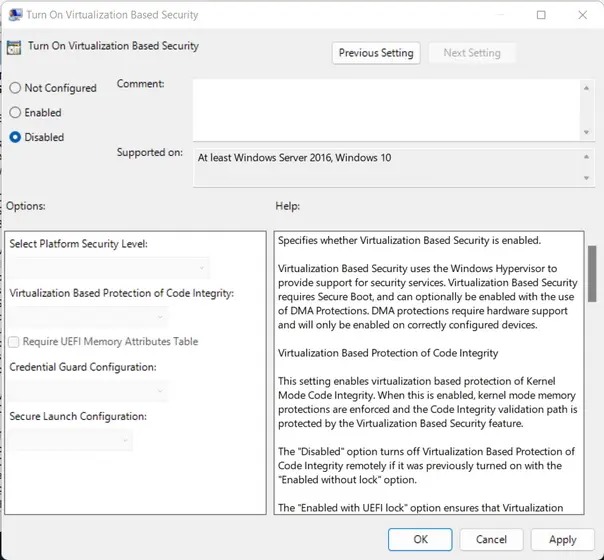Screen dimensions: 604x560
Task: Maximize the policy setting window
Action: pos(541,15)
